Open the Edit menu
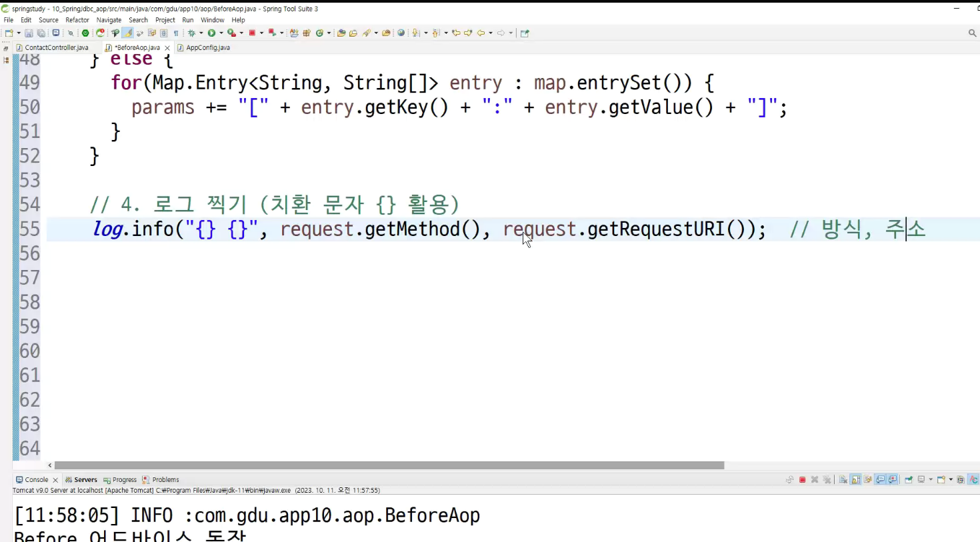This screenshot has height=542, width=980. click(26, 20)
